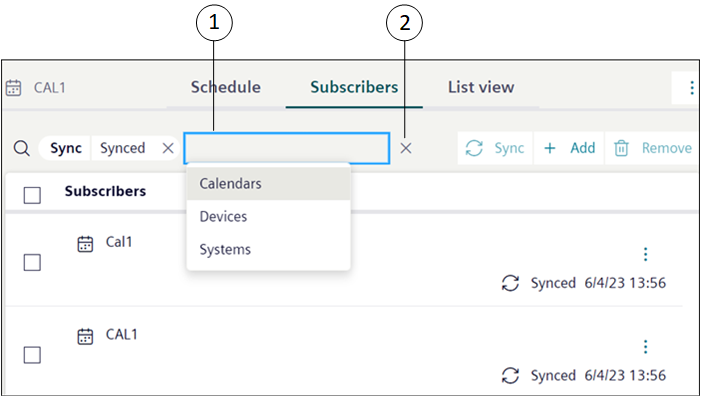This screenshot has width=701, height=396.
Task: Click the Add subscriber button
Action: pyautogui.click(x=569, y=148)
